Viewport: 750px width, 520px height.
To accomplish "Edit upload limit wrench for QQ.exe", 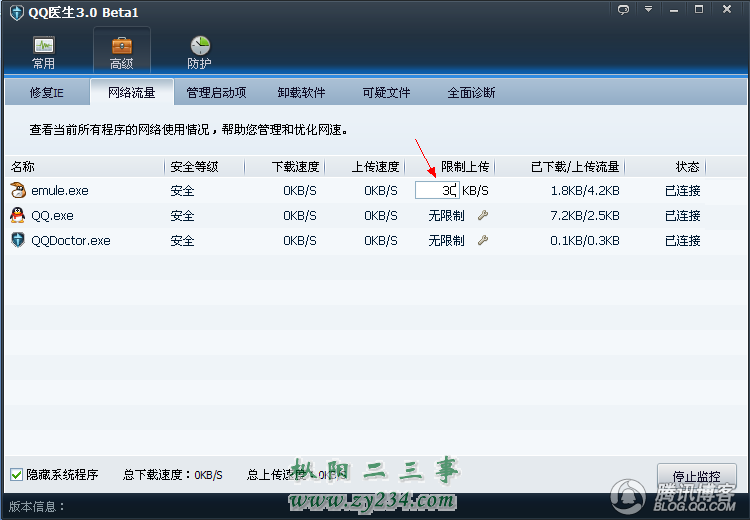I will pyautogui.click(x=483, y=215).
